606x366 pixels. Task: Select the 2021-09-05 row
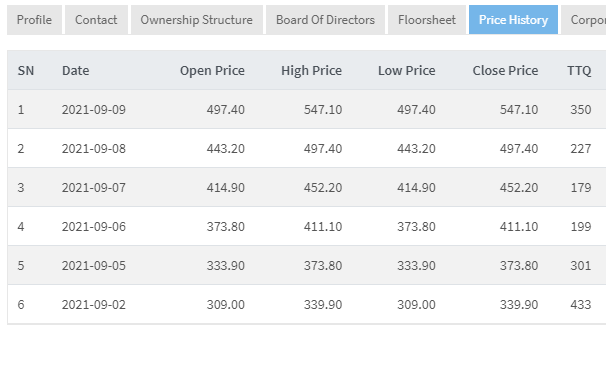point(307,266)
